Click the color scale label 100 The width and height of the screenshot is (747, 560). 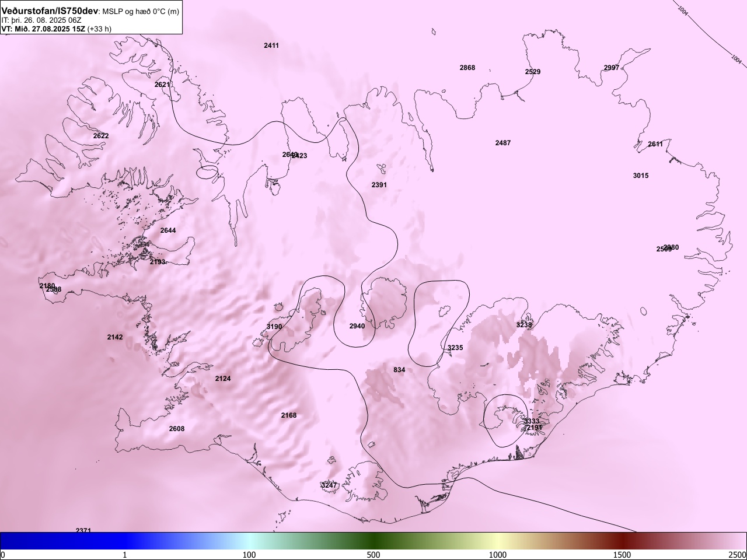click(249, 554)
